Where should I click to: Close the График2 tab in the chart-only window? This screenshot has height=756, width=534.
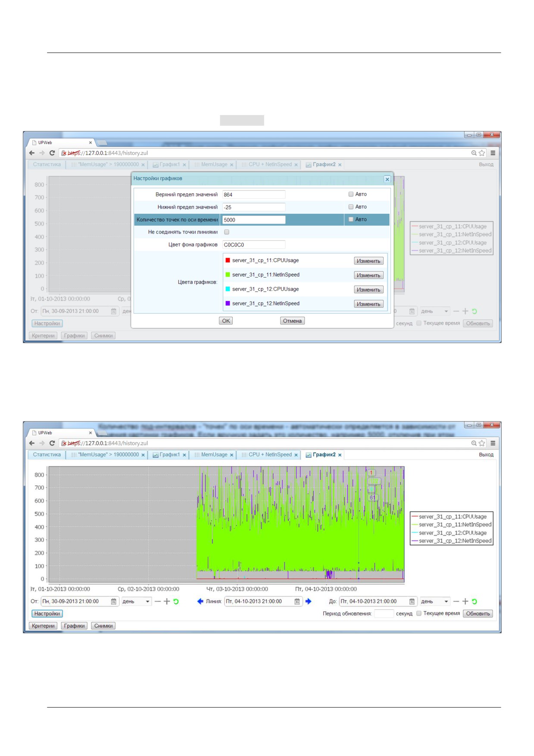tap(340, 455)
